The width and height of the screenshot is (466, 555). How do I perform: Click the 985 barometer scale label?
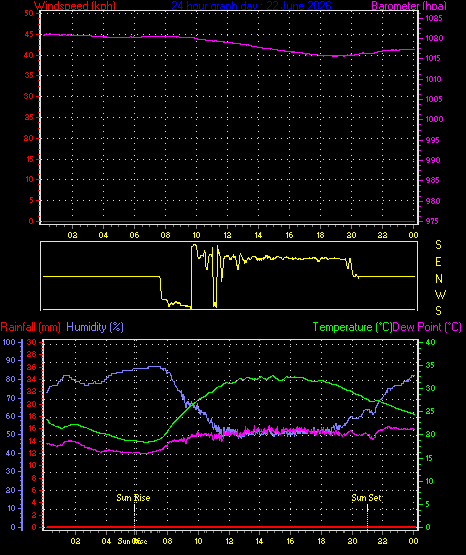tap(432, 181)
